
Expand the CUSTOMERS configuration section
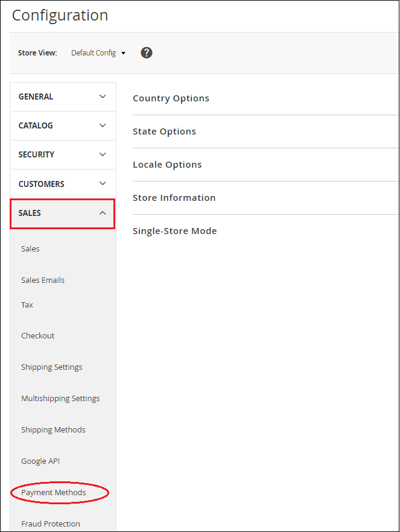(x=63, y=184)
